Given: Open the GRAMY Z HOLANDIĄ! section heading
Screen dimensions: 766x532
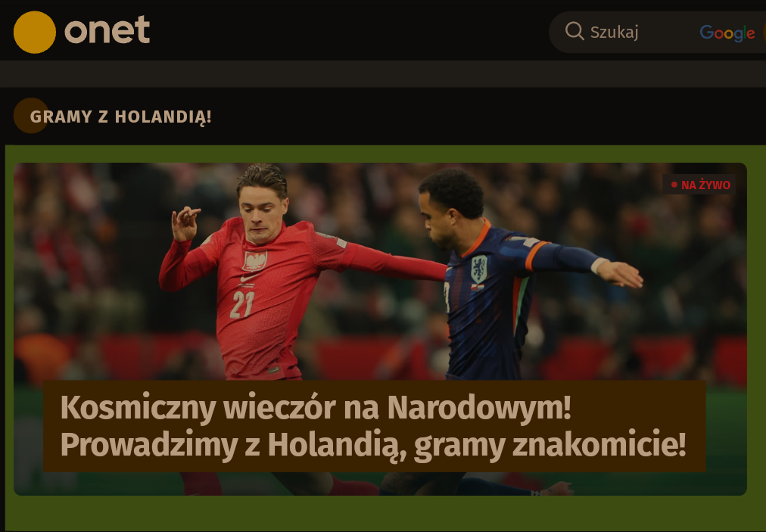Looking at the screenshot, I should pos(120,117).
